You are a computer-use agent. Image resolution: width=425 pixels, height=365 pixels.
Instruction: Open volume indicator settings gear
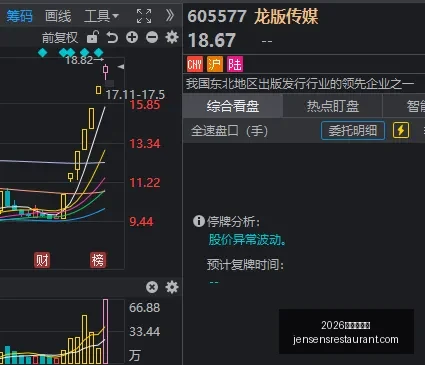[172, 287]
